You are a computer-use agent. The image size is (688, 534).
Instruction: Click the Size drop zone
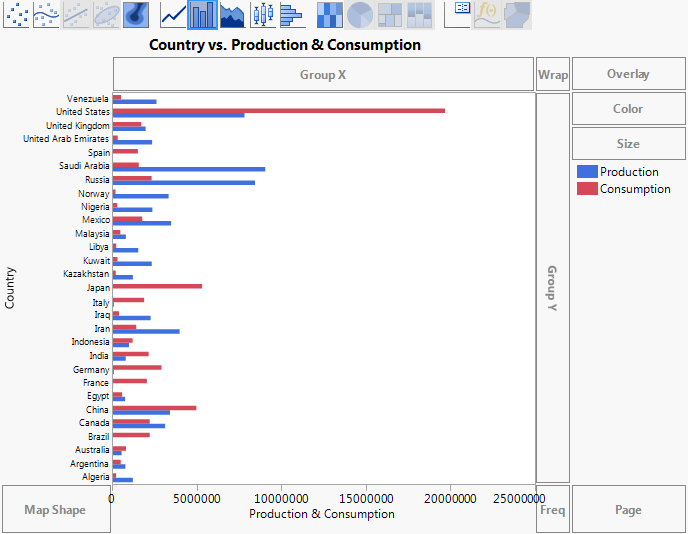click(628, 144)
